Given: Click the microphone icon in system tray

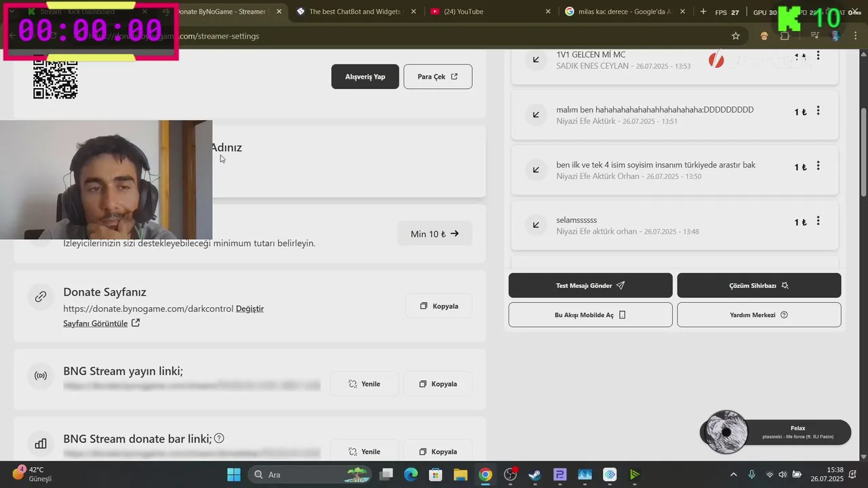Looking at the screenshot, I should (751, 474).
